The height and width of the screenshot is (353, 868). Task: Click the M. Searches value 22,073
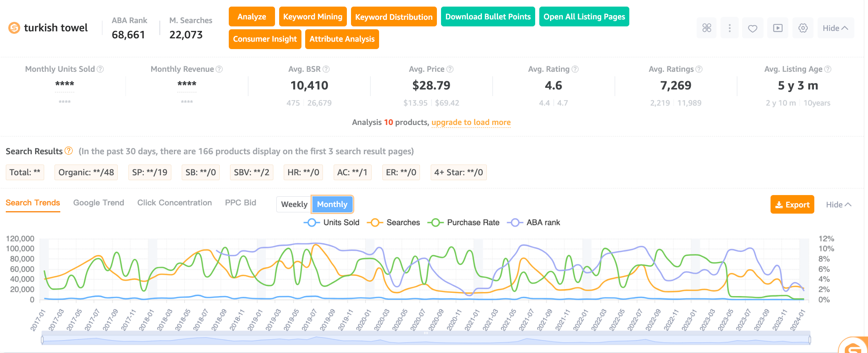[186, 35]
